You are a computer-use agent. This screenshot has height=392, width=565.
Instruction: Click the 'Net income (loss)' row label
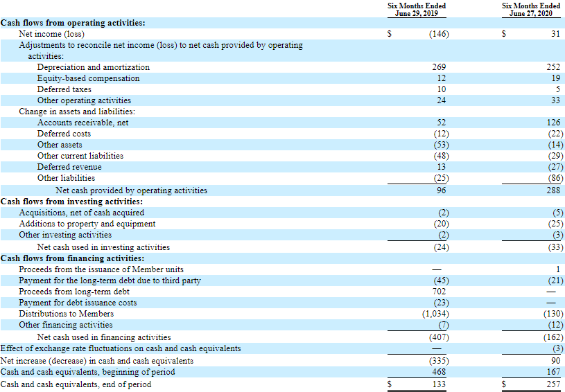pos(51,34)
